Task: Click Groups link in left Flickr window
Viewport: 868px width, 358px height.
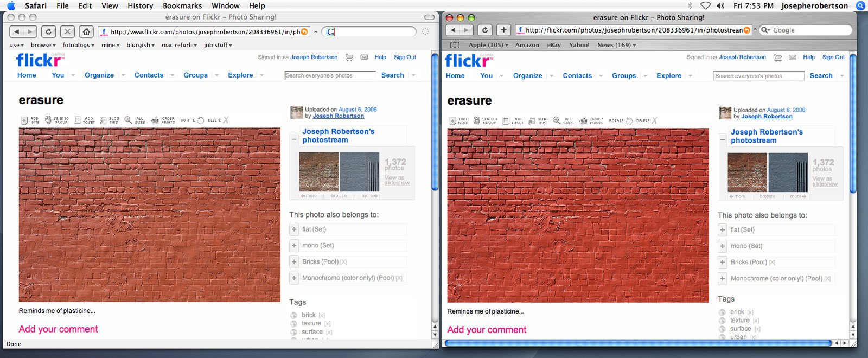Action: click(x=195, y=75)
